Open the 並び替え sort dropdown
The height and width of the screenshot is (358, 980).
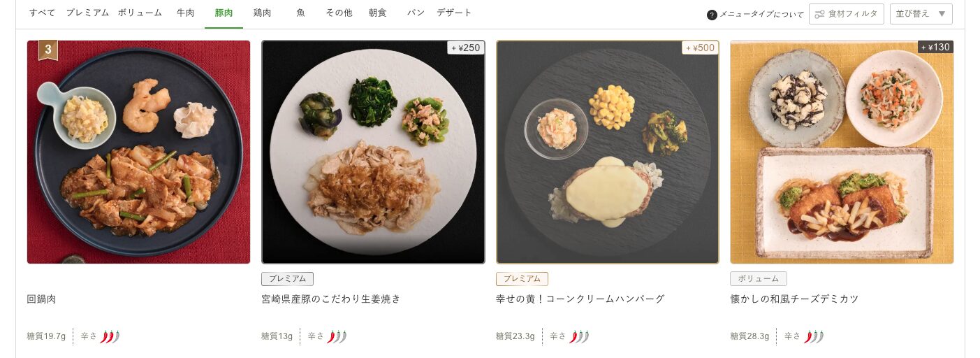coord(921,14)
